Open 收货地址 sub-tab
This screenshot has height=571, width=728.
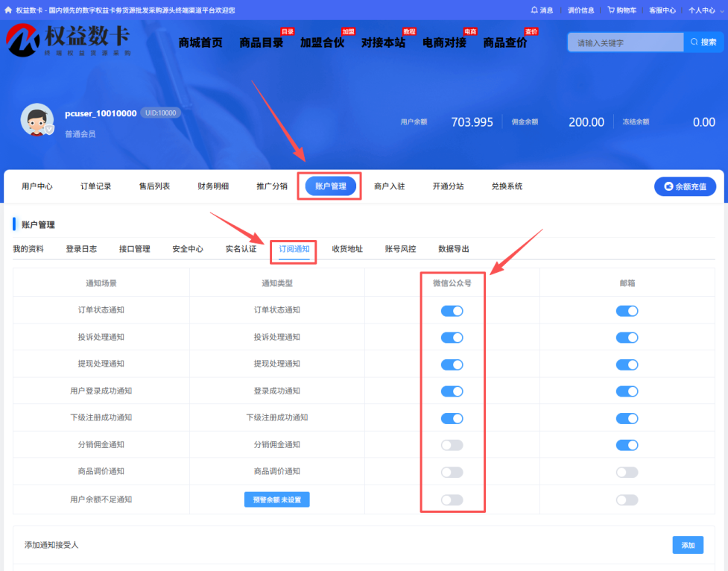coord(347,249)
